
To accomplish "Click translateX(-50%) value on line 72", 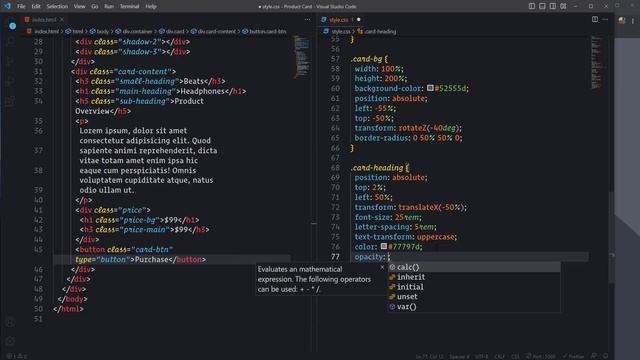I will 431,207.
